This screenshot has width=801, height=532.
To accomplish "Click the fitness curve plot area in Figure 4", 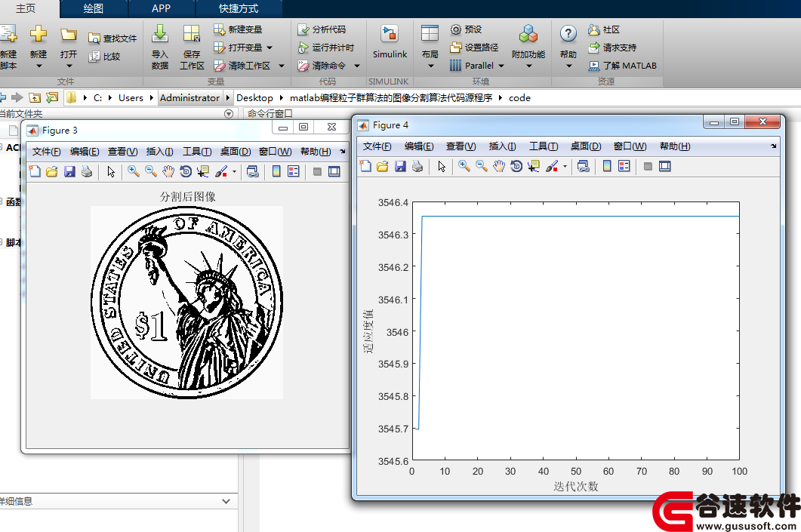I will 576,331.
